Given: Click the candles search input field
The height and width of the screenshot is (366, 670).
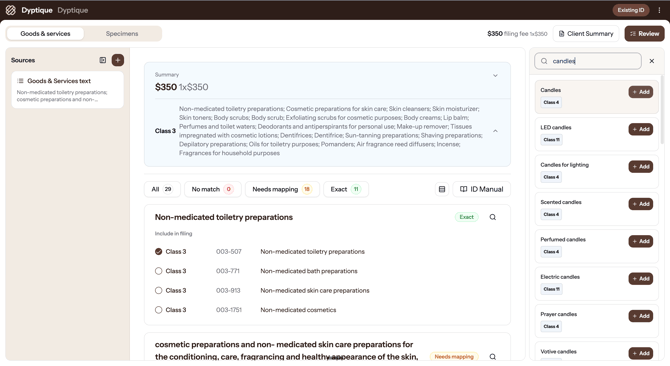Looking at the screenshot, I should (588, 61).
